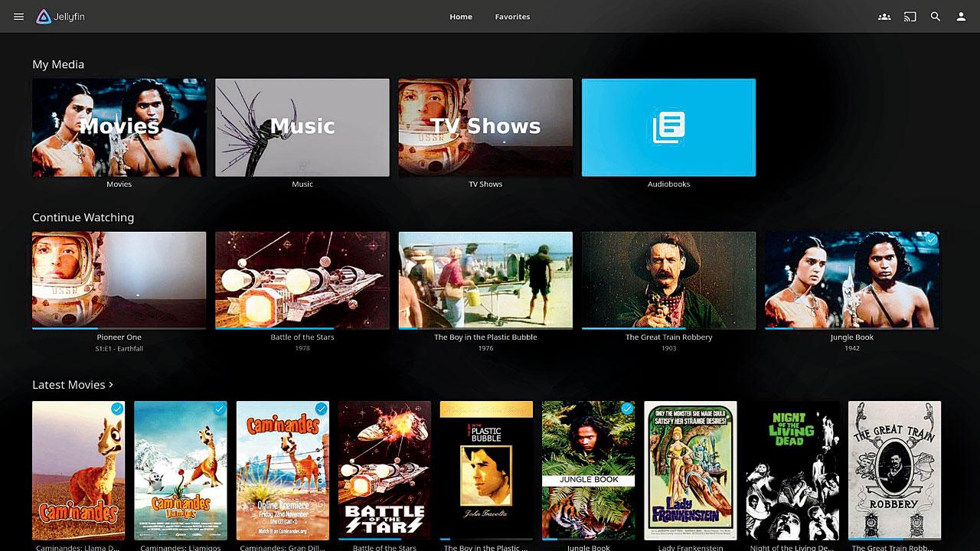Screen dimensions: 980x551
Task: Open the Audiobooks library tile
Action: point(668,128)
